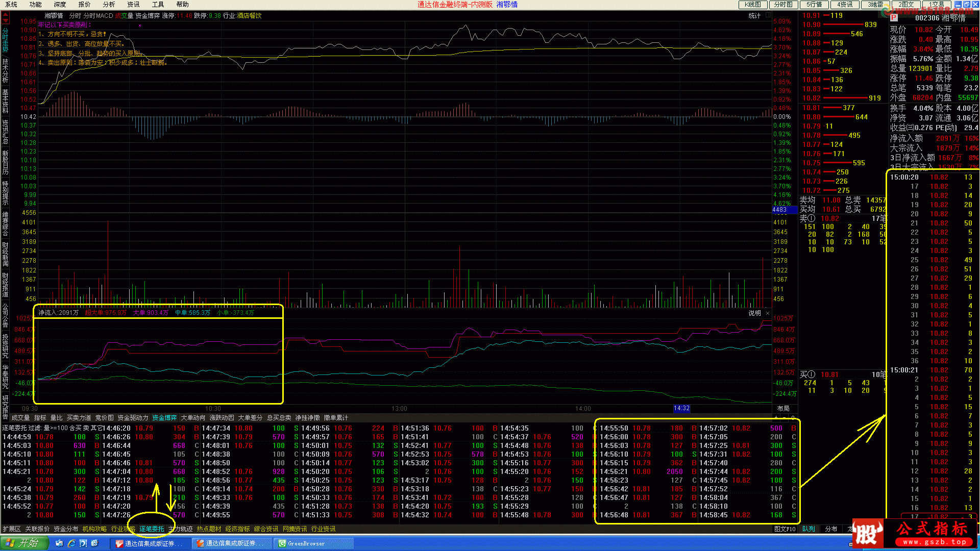Open the 热点题材 bottom tab
Viewport: 980px width, 551px height.
pyautogui.click(x=209, y=529)
